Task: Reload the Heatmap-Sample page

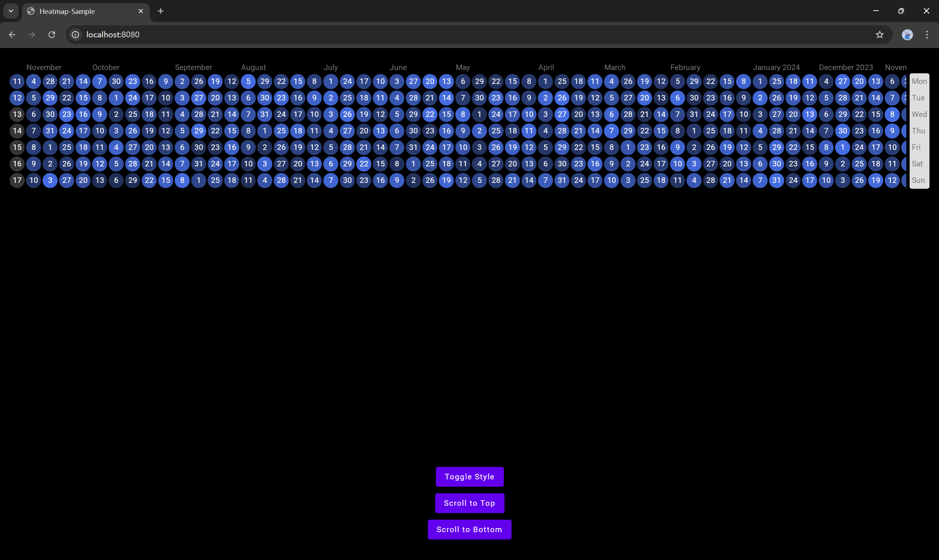Action: pyautogui.click(x=52, y=34)
